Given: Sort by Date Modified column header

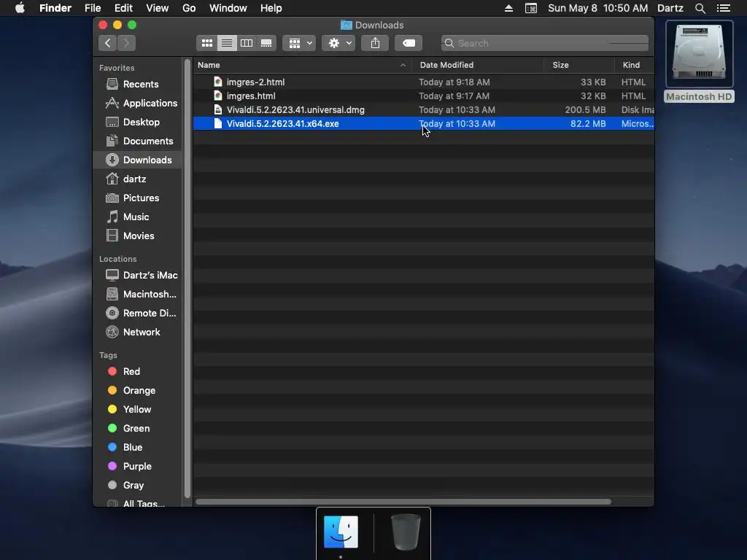Looking at the screenshot, I should tap(478, 65).
